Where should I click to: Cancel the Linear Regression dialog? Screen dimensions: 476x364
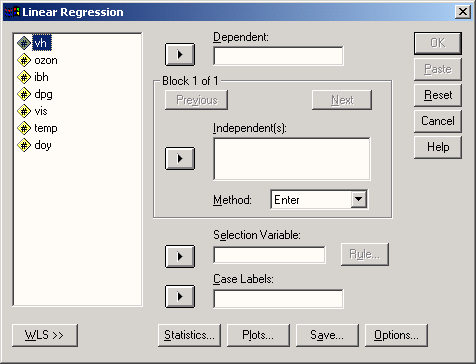(x=438, y=121)
